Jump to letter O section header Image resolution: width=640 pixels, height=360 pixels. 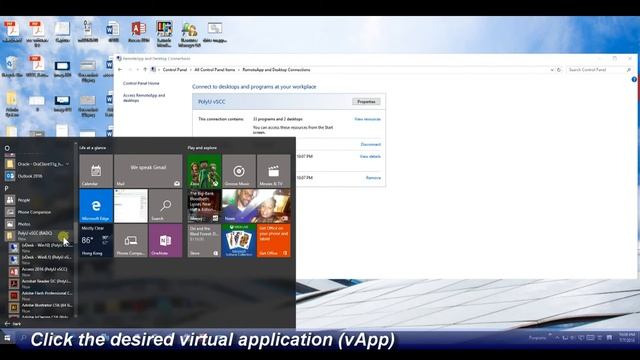[7, 148]
